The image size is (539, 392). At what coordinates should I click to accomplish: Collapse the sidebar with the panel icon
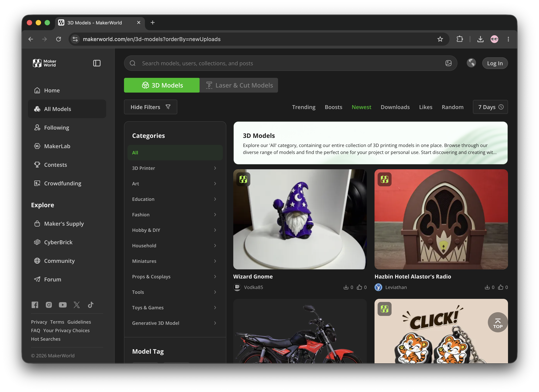coord(97,63)
